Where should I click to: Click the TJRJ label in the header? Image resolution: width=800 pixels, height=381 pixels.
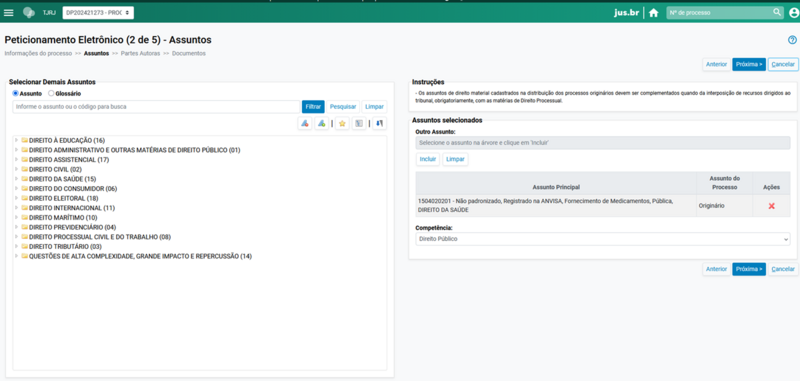point(49,13)
